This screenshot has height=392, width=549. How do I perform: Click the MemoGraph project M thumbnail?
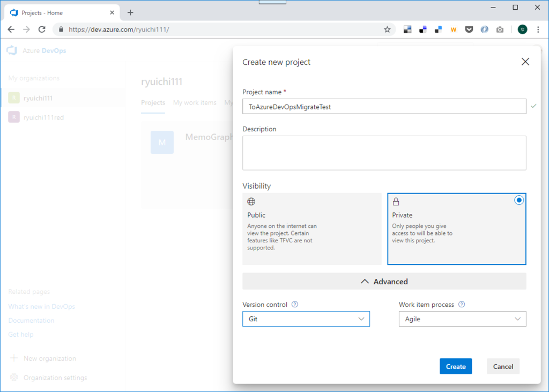pyautogui.click(x=162, y=142)
